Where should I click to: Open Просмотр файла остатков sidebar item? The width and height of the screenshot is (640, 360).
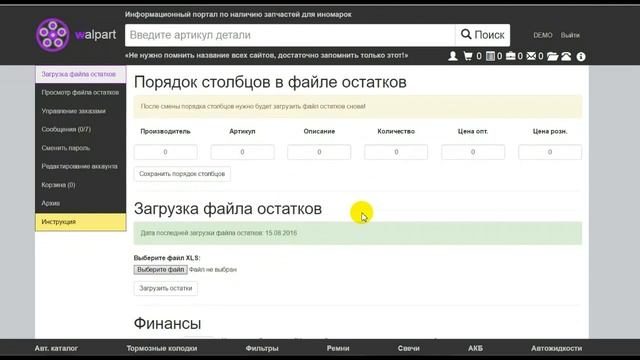coord(80,93)
